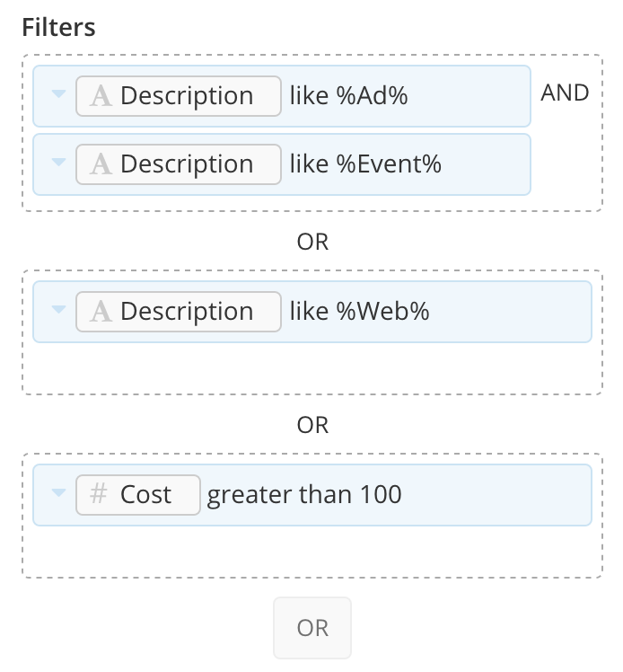Click text-type icon in %Event% Description field
The height and width of the screenshot is (672, 623).
click(x=101, y=164)
